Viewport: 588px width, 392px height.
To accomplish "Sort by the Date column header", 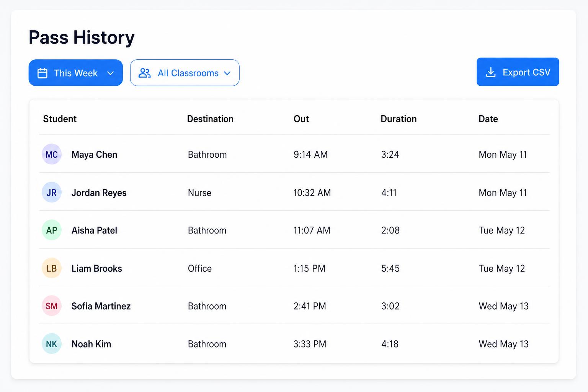I will 488,119.
